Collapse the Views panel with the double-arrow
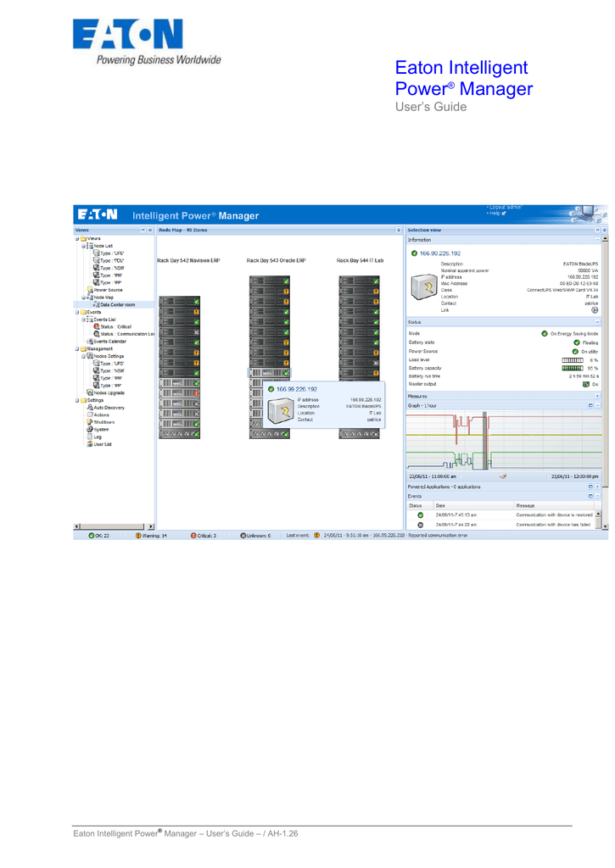The image size is (615, 868). click(x=143, y=230)
